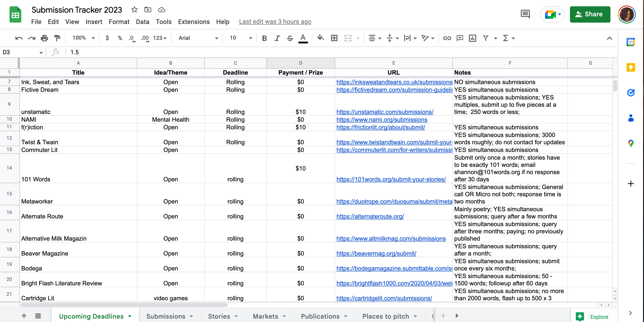Add a new sheet with the plus button
The width and height of the screenshot is (644, 322).
click(24, 316)
